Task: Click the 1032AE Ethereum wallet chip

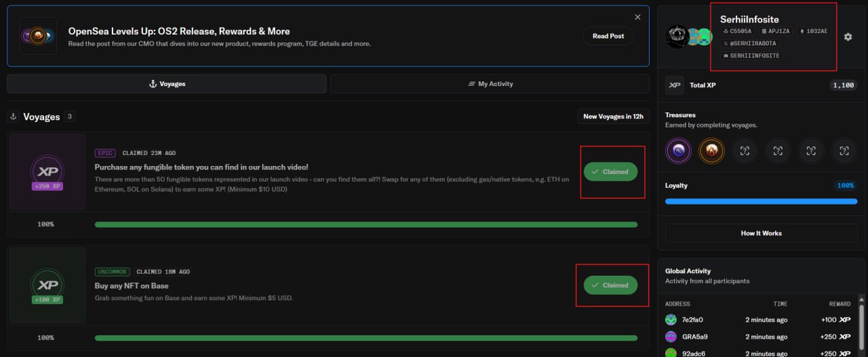Action: [x=814, y=31]
